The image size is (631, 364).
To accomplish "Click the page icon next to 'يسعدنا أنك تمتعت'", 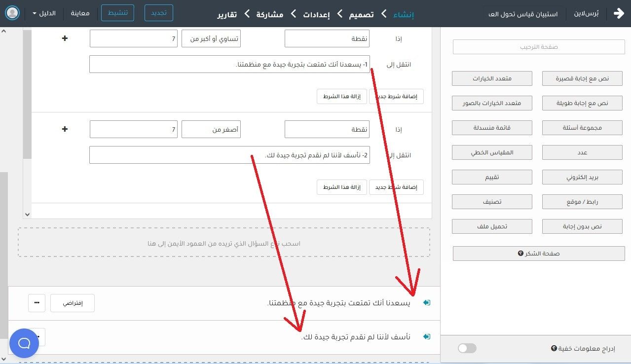I will [427, 302].
